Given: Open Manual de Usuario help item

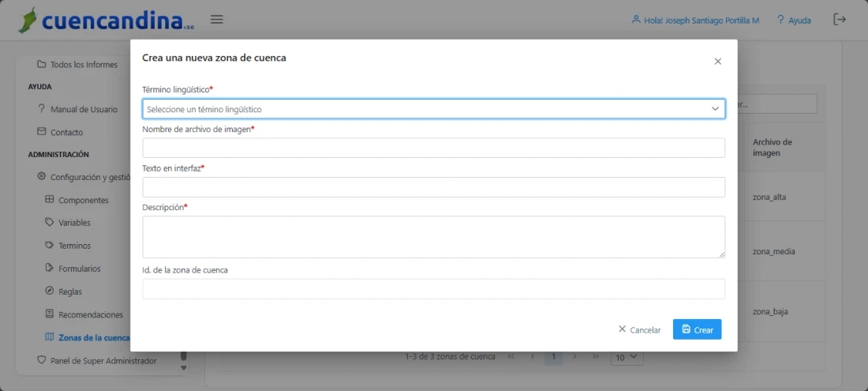Looking at the screenshot, I should (84, 110).
